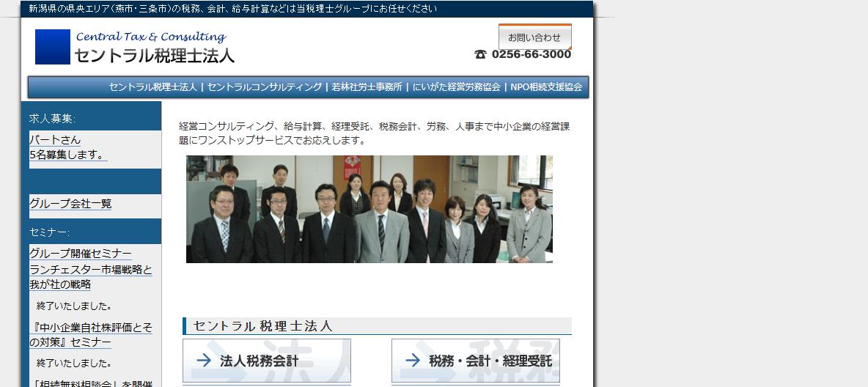868x387 pixels.
Task: Click the top banner text about 新潟県の県央エリア
Action: (x=232, y=9)
